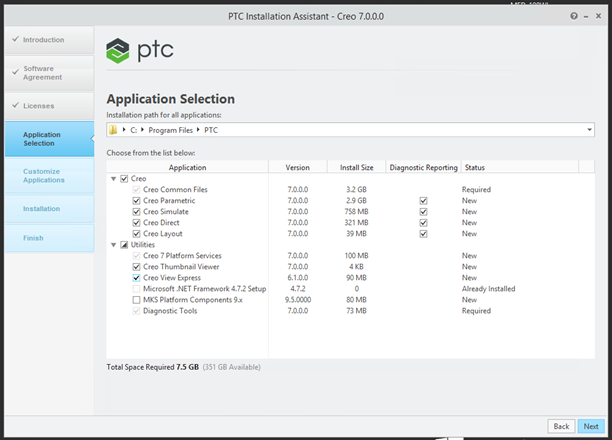
Task: Open the Finish step
Action: [50, 238]
